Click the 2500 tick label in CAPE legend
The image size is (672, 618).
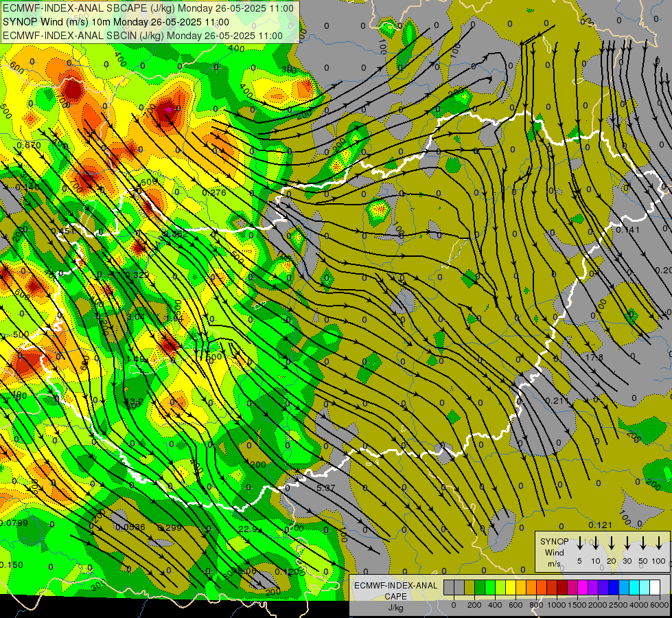618,605
